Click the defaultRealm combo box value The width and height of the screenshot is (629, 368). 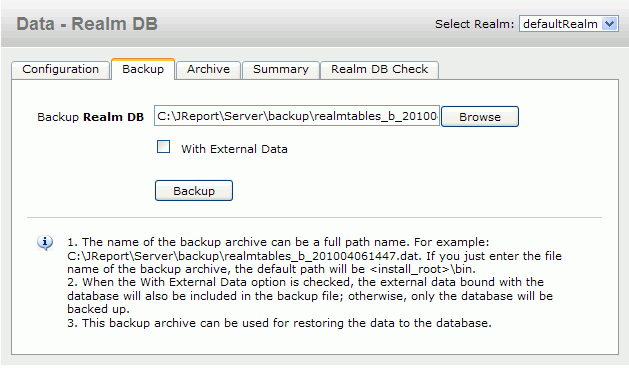pos(560,24)
